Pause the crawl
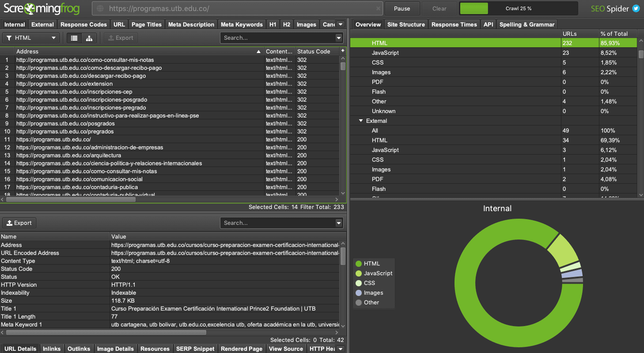 [x=402, y=8]
